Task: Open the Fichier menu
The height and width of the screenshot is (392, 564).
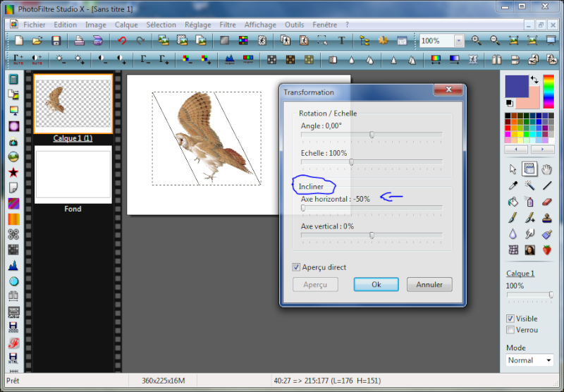Action: (35, 25)
